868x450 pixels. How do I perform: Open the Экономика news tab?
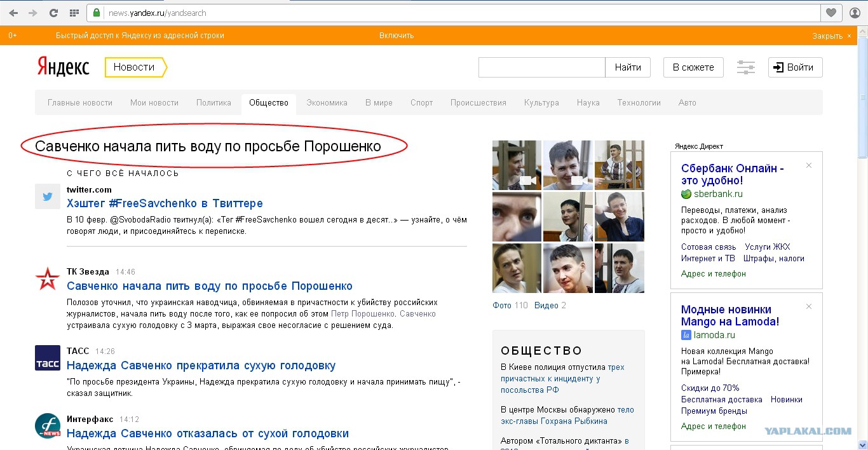coord(327,102)
